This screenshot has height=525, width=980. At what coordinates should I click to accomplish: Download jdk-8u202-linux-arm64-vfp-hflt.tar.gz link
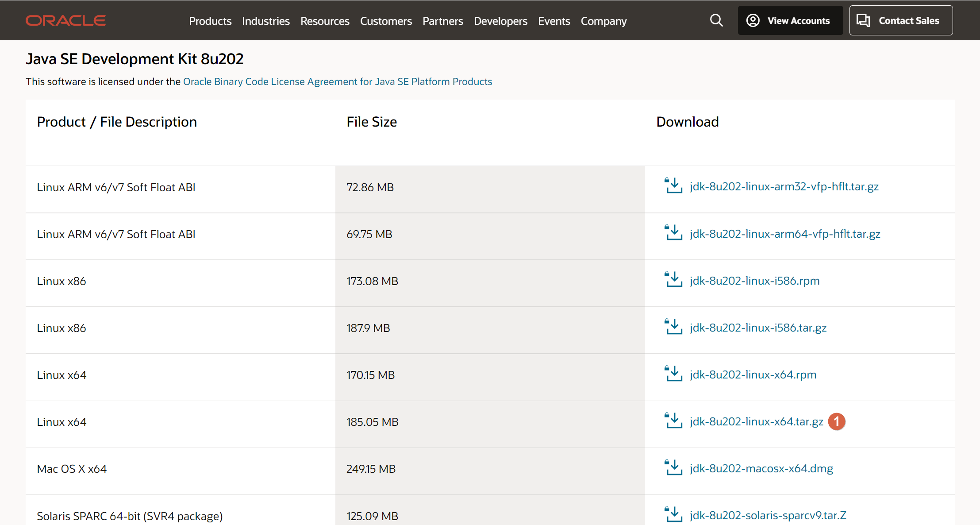[x=784, y=234]
